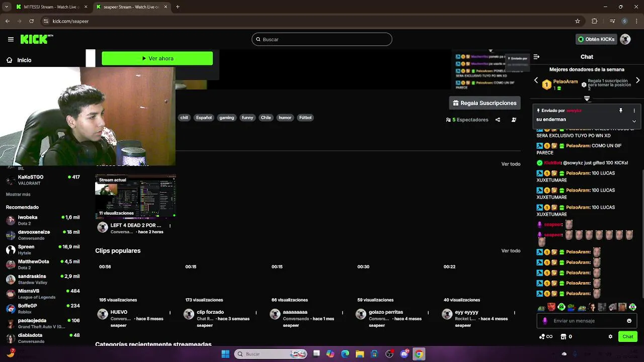Open options for LEFT 4 DEAD 2 video
The image size is (644, 362).
170,226
